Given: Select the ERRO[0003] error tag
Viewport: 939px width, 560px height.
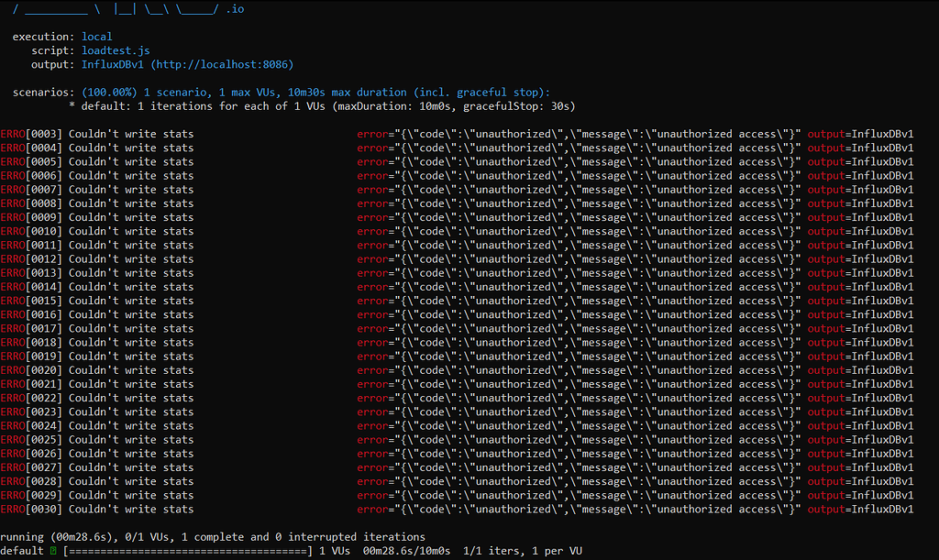Looking at the screenshot, I should [x=29, y=134].
